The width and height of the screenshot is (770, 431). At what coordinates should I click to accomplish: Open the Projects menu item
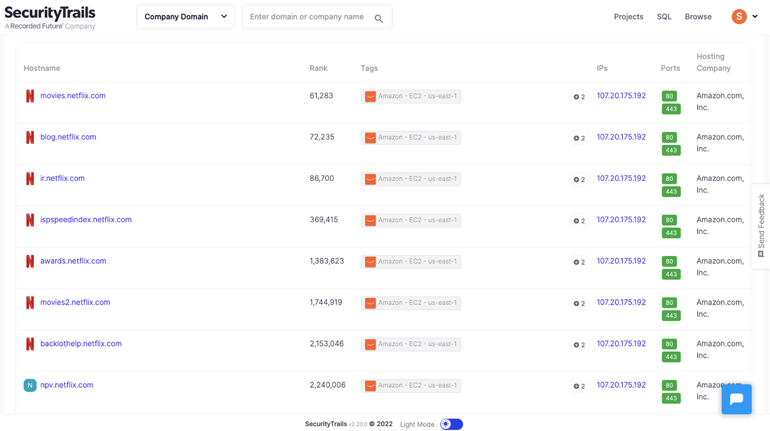click(628, 17)
